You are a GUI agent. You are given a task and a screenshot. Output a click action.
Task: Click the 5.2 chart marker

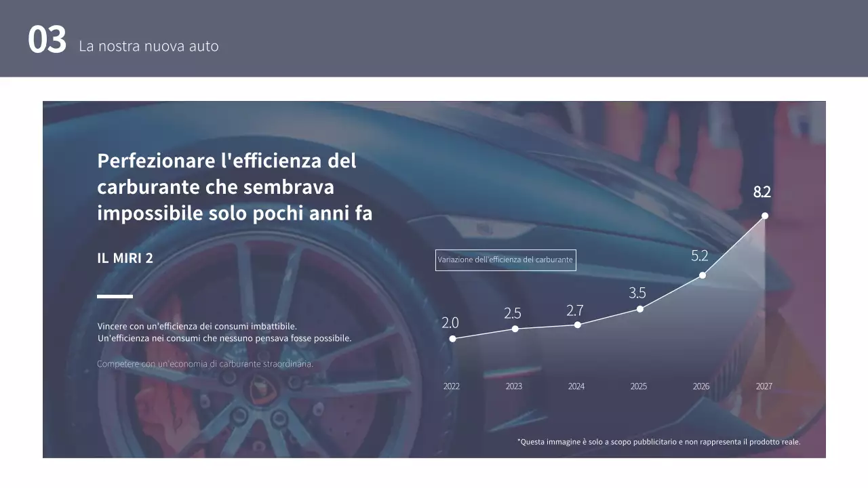tap(702, 274)
